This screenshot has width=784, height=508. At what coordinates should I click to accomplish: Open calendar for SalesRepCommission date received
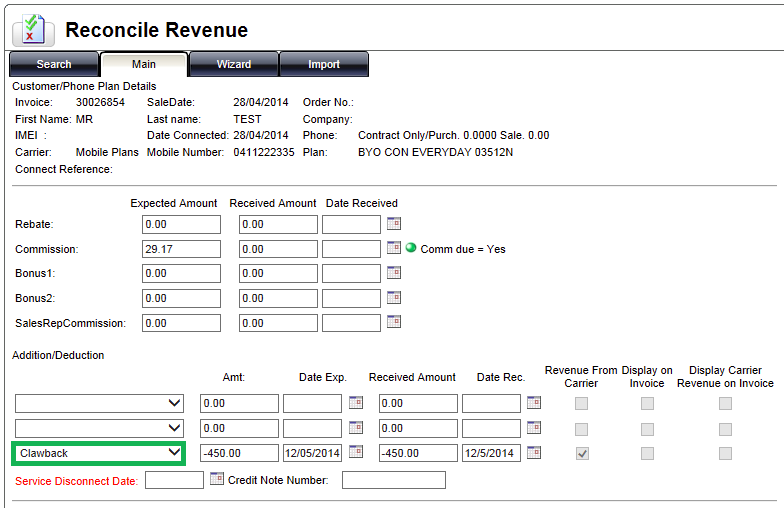[x=394, y=322]
